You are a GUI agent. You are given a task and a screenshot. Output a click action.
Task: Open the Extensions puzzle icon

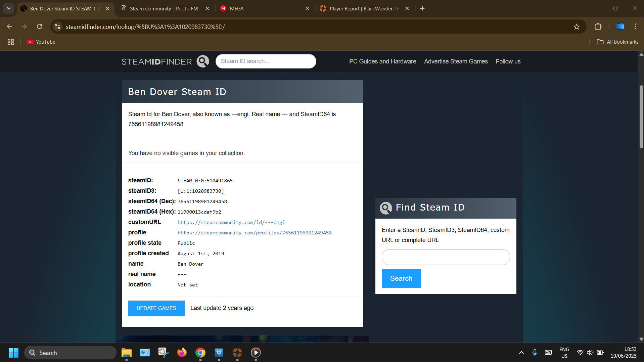click(598, 27)
